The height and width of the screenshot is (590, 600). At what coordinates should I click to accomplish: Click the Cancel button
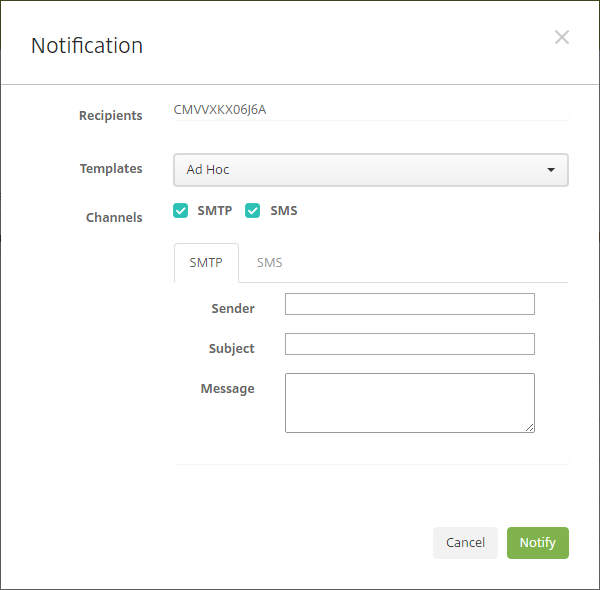pyautogui.click(x=465, y=542)
